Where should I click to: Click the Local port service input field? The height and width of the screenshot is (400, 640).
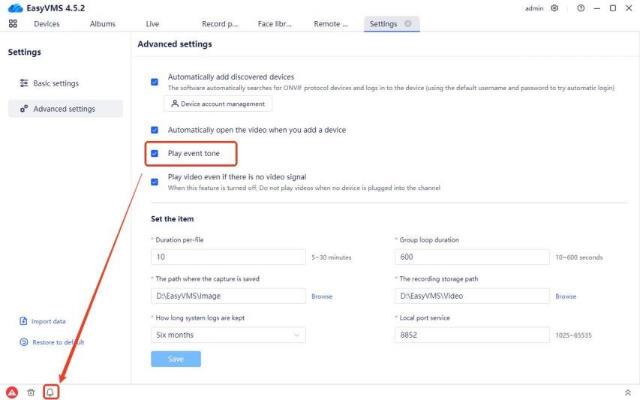coord(471,335)
